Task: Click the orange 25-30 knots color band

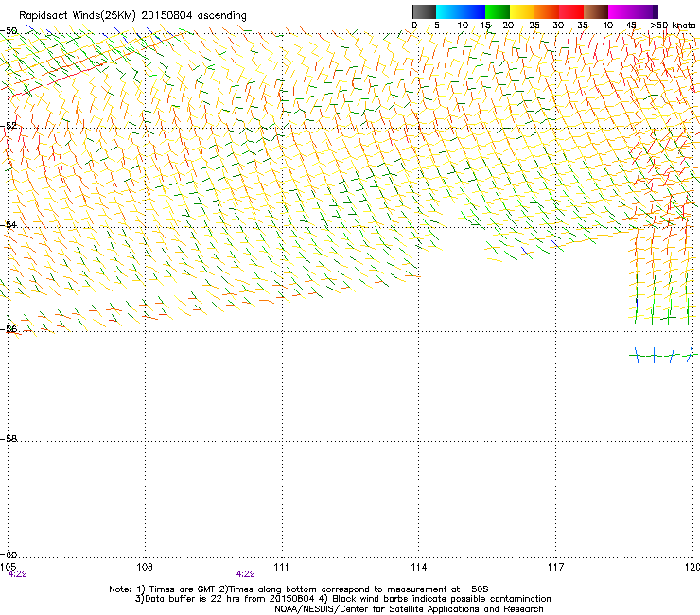Action: click(x=547, y=11)
